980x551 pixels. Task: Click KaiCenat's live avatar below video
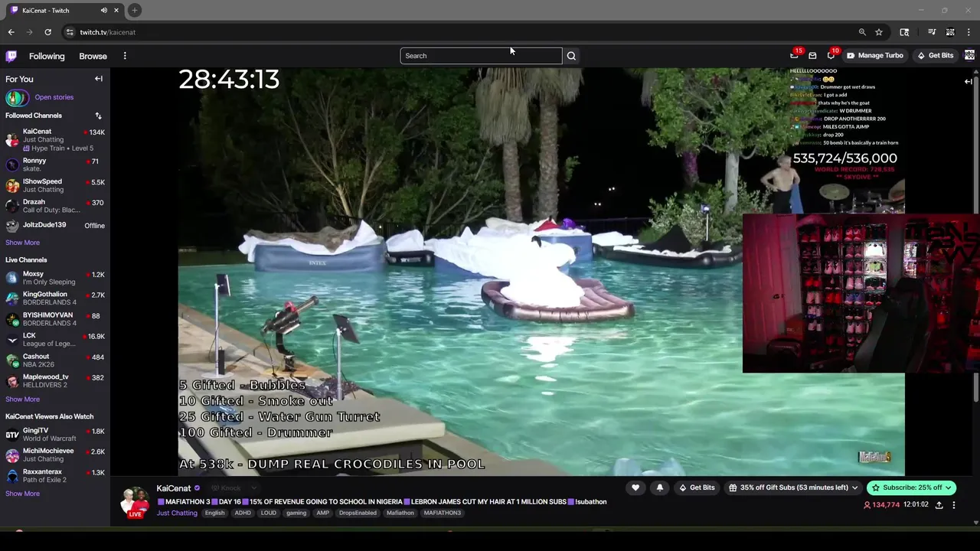coord(135,502)
